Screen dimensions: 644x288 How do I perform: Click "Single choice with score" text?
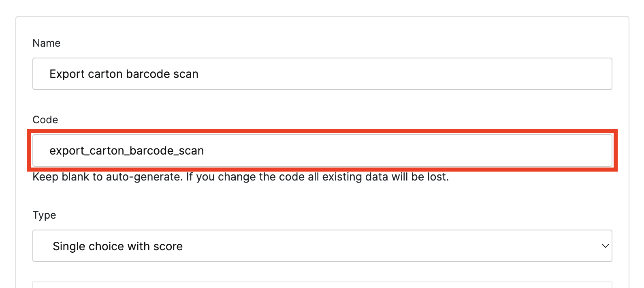click(x=117, y=246)
